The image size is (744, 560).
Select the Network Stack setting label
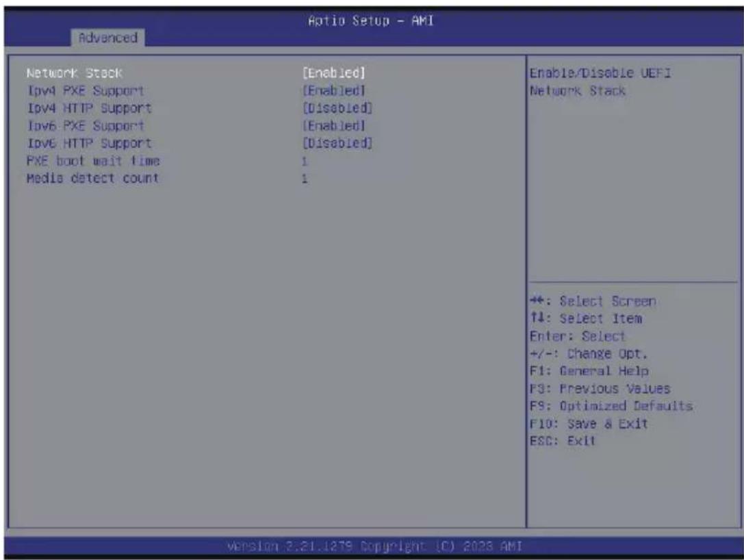(x=75, y=73)
